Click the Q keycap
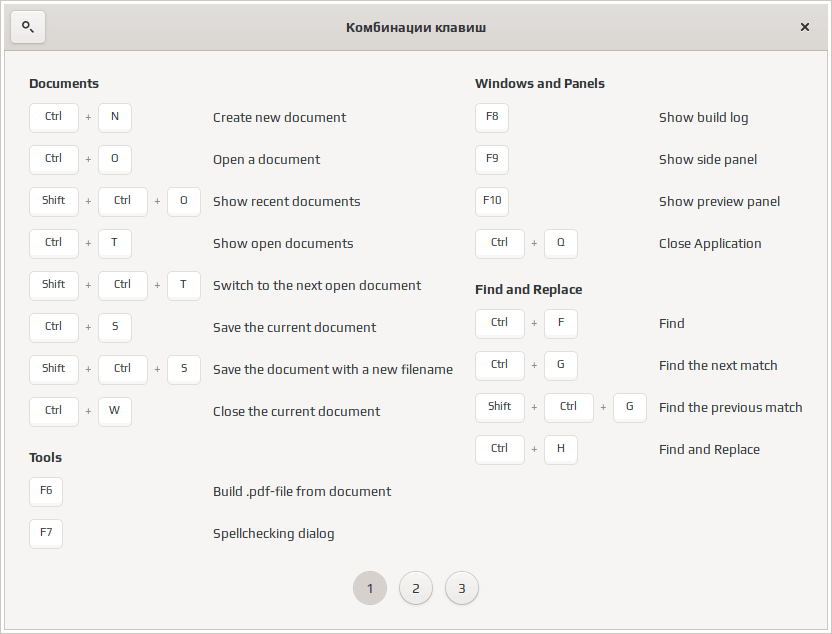The image size is (832, 634). click(x=561, y=243)
